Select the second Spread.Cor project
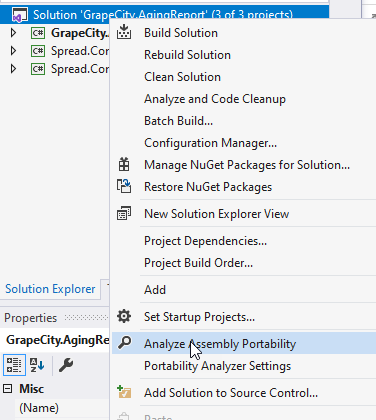Screen dimensions: 376x420 (x=80, y=69)
